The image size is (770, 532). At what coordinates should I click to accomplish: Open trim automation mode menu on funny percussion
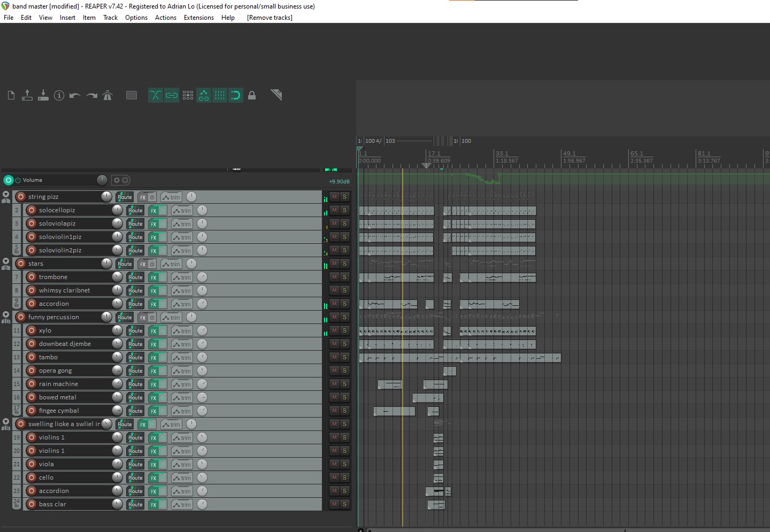(171, 318)
